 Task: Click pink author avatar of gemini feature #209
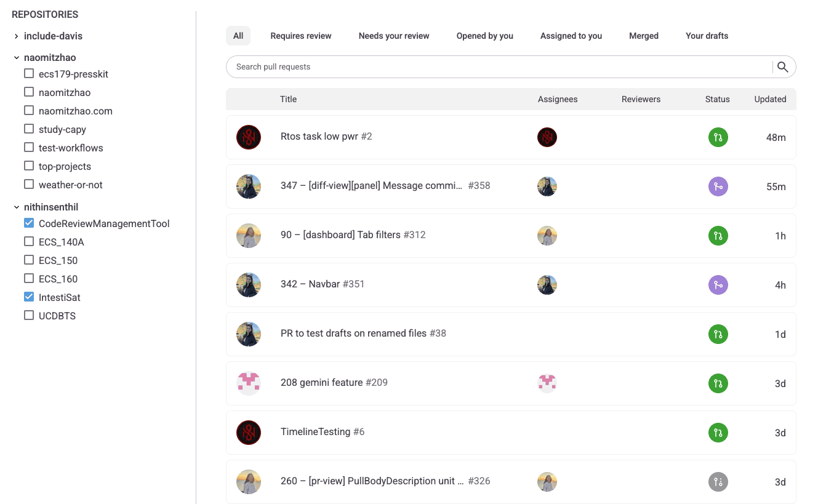(249, 383)
